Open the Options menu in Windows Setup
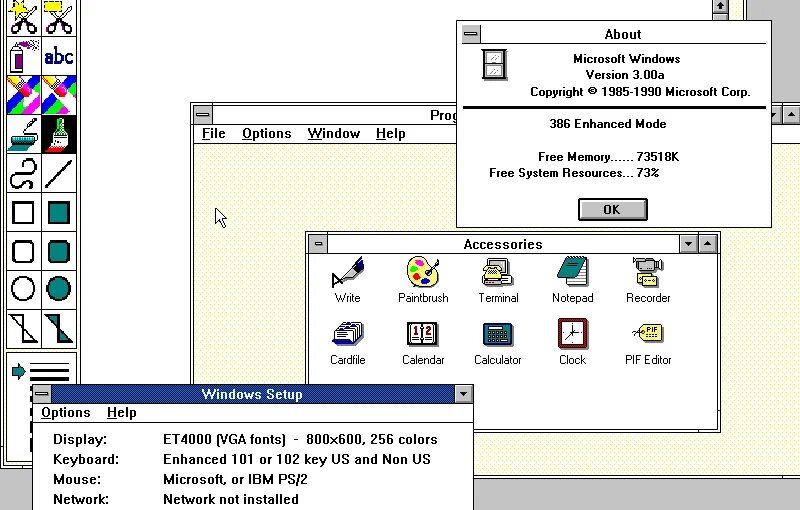Image resolution: width=800 pixels, height=510 pixels. (66, 413)
